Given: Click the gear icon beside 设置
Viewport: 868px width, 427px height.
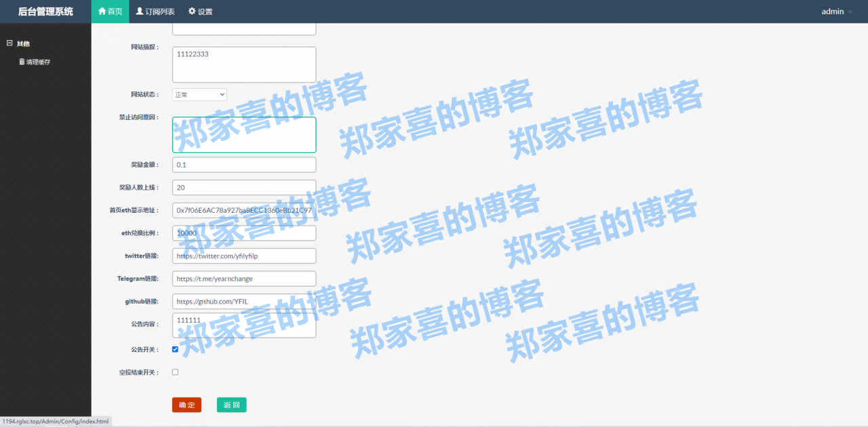Looking at the screenshot, I should click(192, 12).
